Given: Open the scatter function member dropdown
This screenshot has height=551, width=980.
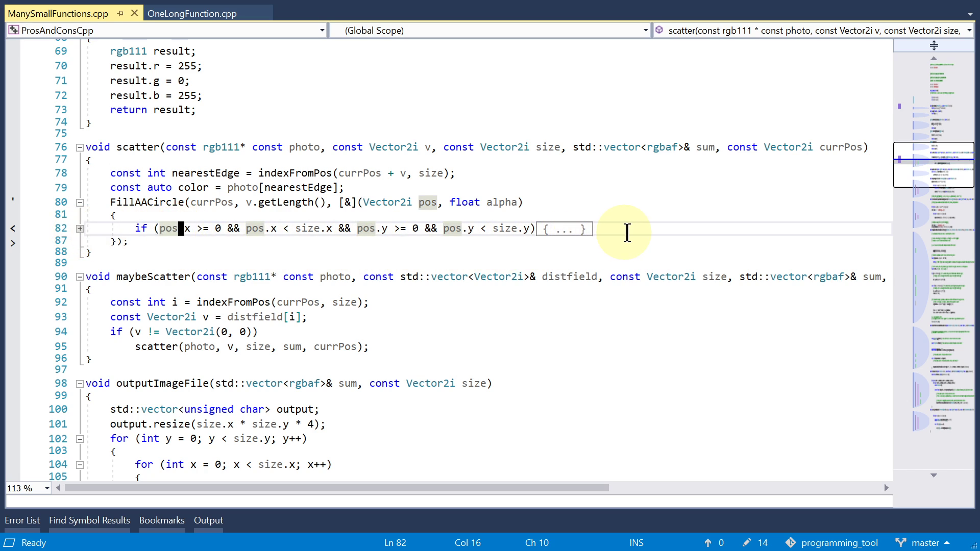Looking at the screenshot, I should coord(969,31).
